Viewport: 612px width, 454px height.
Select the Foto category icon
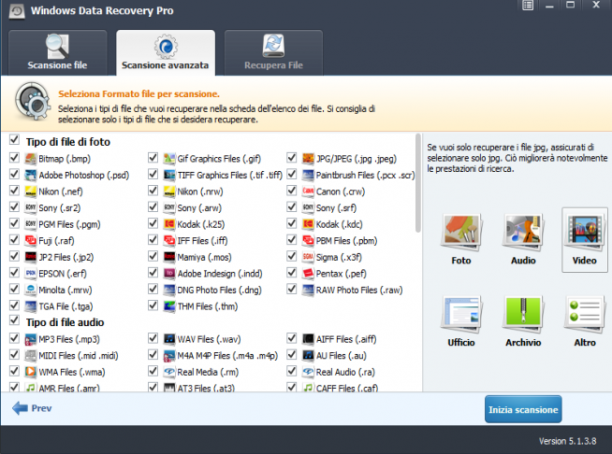tap(461, 231)
